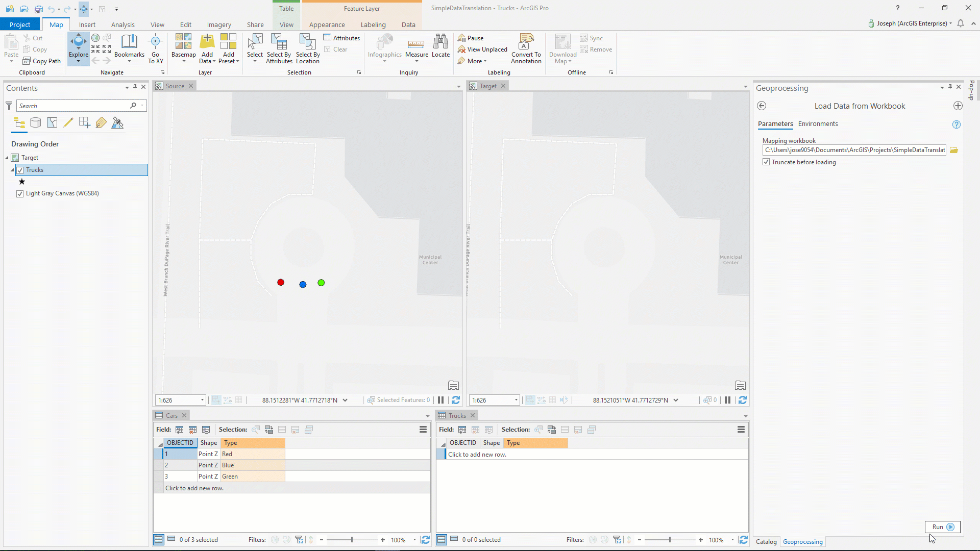The width and height of the screenshot is (980, 551).
Task: Open the Attributes pane button
Action: coord(341,38)
